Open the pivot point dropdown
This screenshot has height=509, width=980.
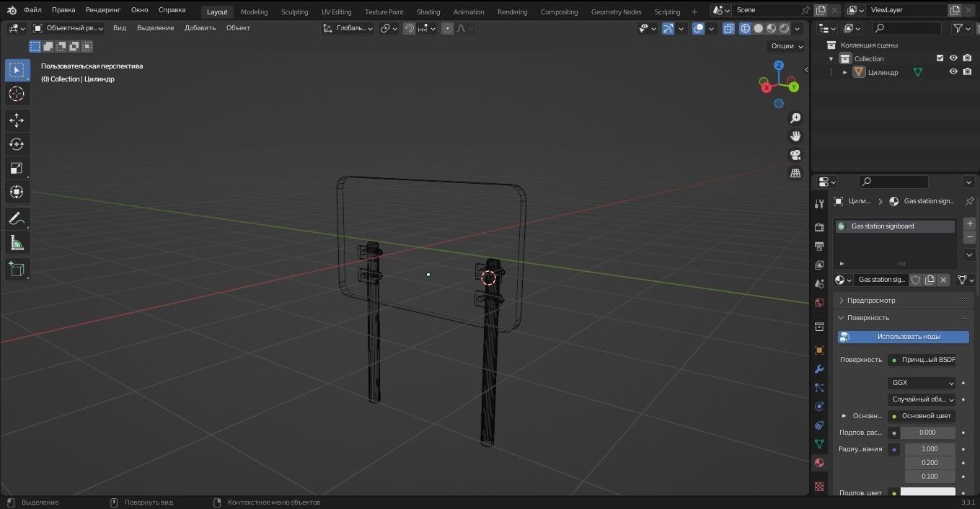pyautogui.click(x=389, y=28)
